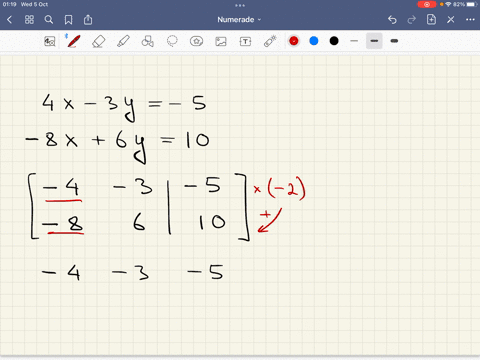Viewport: 480px width, 360px height.
Task: Select the Eraser tool
Action: pyautogui.click(x=98, y=41)
